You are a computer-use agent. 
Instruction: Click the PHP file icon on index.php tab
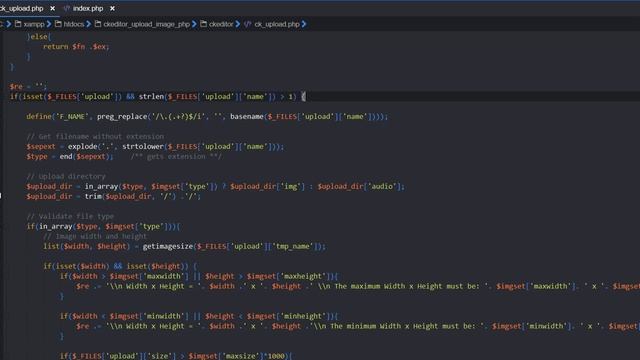pyautogui.click(x=67, y=8)
